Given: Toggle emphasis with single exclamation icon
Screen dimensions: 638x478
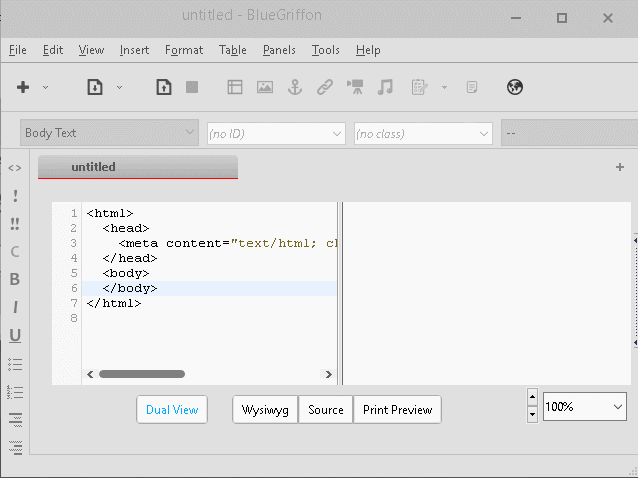Looking at the screenshot, I should pos(15,196).
